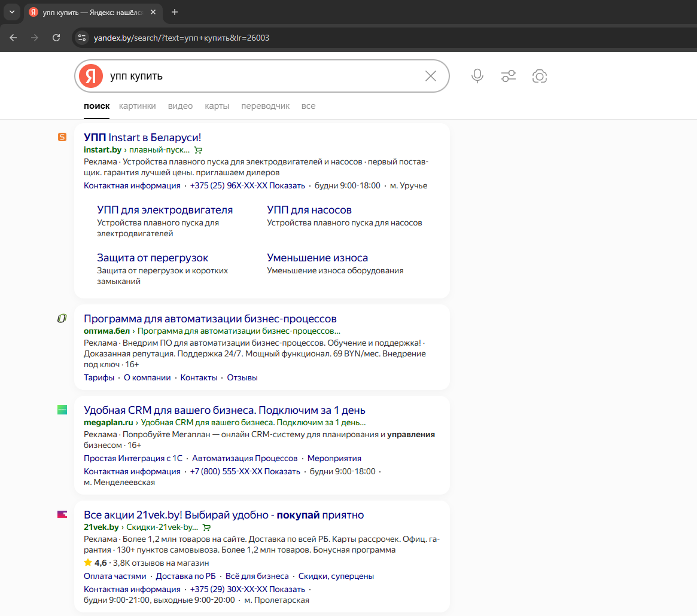Open Все акции 21vek.by result title
This screenshot has width=697, height=616.
[x=224, y=515]
